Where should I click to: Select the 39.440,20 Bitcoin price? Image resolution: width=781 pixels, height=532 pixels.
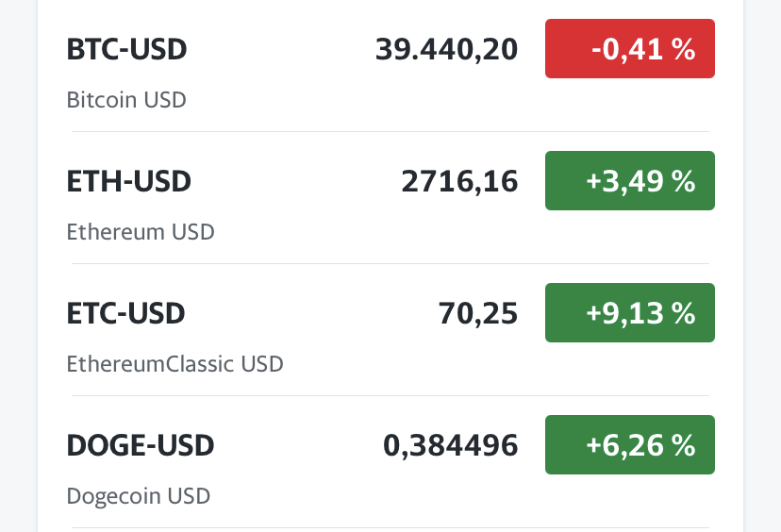(446, 49)
